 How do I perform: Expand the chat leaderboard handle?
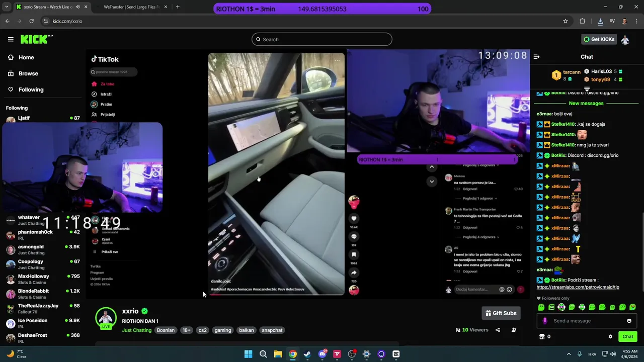coord(587,89)
